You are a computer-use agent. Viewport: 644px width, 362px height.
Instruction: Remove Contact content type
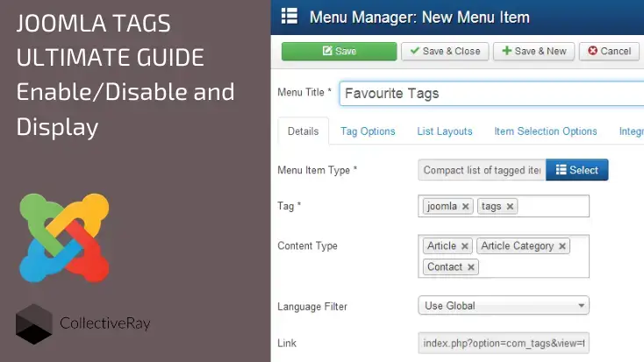[x=470, y=267]
